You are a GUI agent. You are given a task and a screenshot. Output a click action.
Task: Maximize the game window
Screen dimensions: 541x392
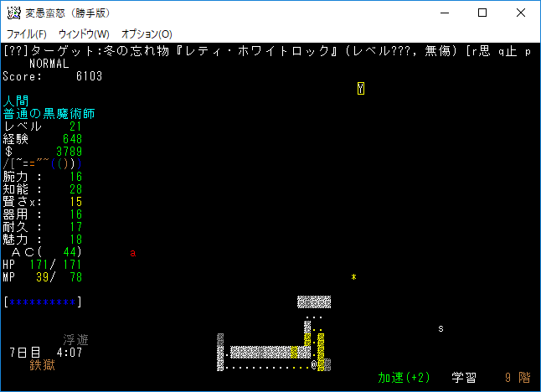482,13
